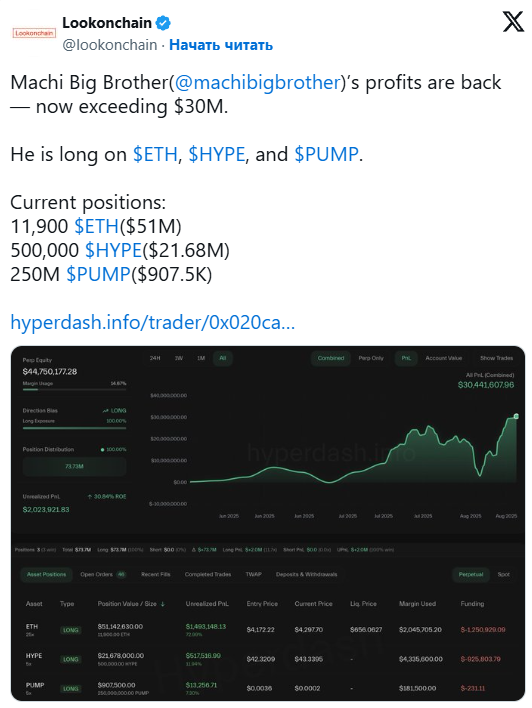The height and width of the screenshot is (708, 532).
Task: Open the hyperdash.info trader link
Action: [x=153, y=322]
